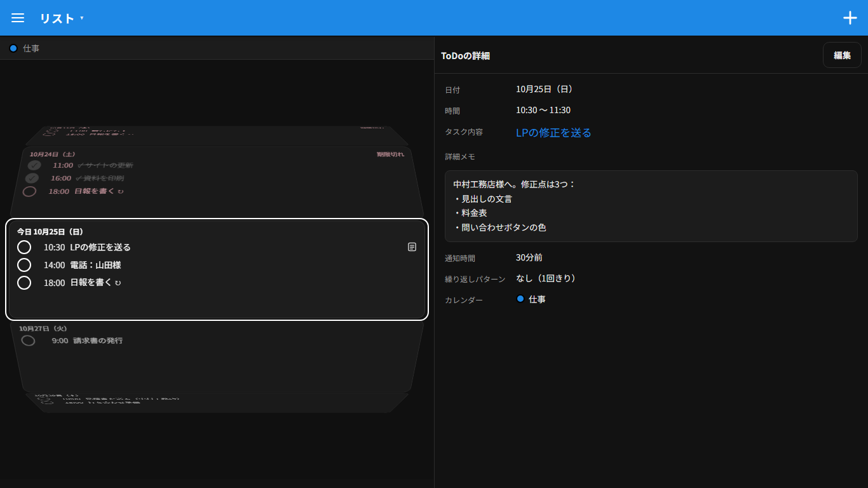Click the 詳細メモ note box
Viewport: 868px width, 488px height.
click(651, 206)
